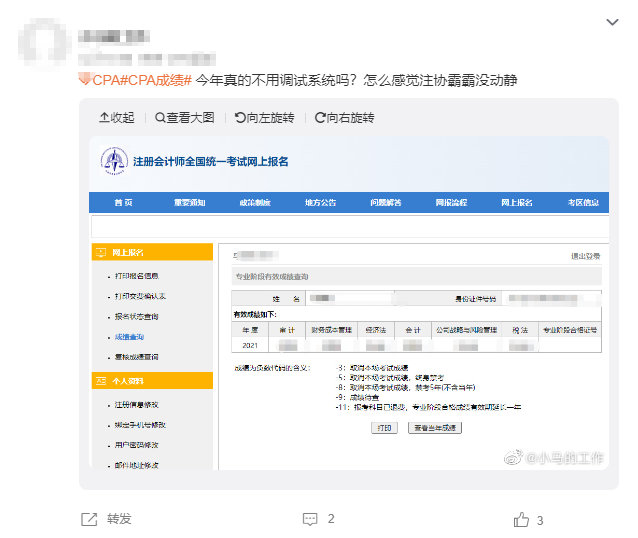Click the 审计 column header
The height and width of the screenshot is (538, 638).
[287, 330]
